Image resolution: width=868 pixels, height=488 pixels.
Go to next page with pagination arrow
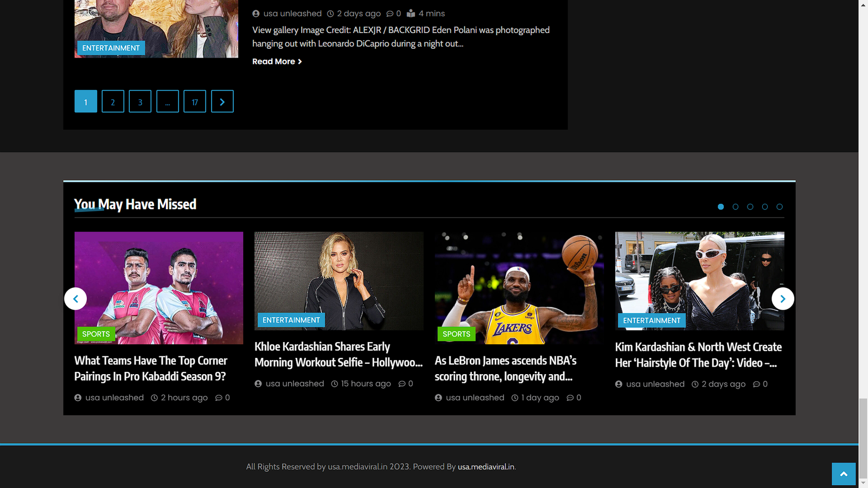(x=222, y=101)
